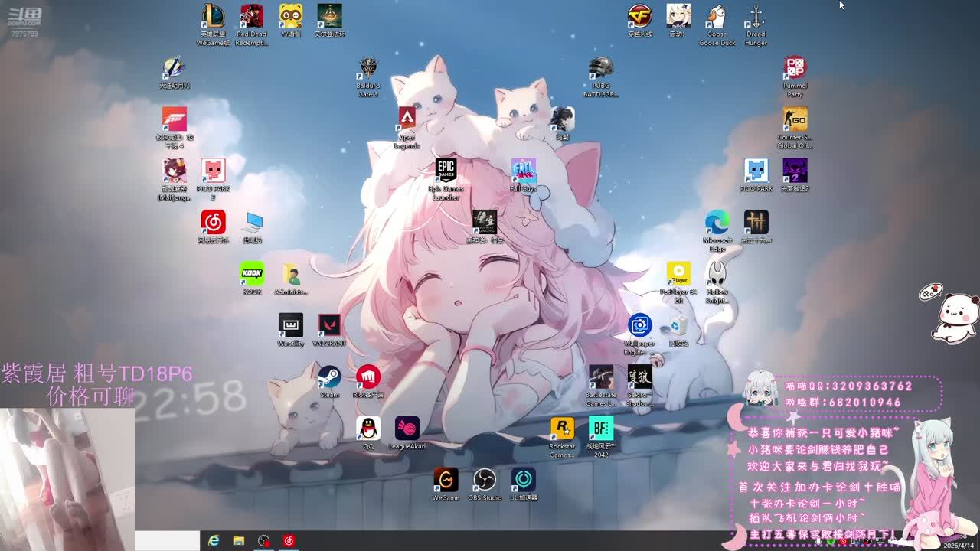Launch the Goose Goose Duck shortcut

(x=717, y=25)
